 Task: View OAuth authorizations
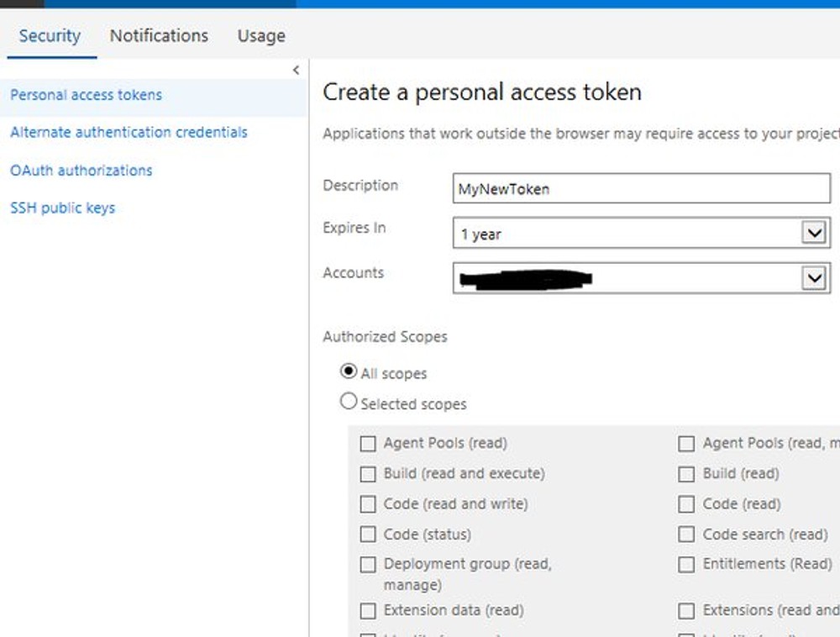click(81, 170)
